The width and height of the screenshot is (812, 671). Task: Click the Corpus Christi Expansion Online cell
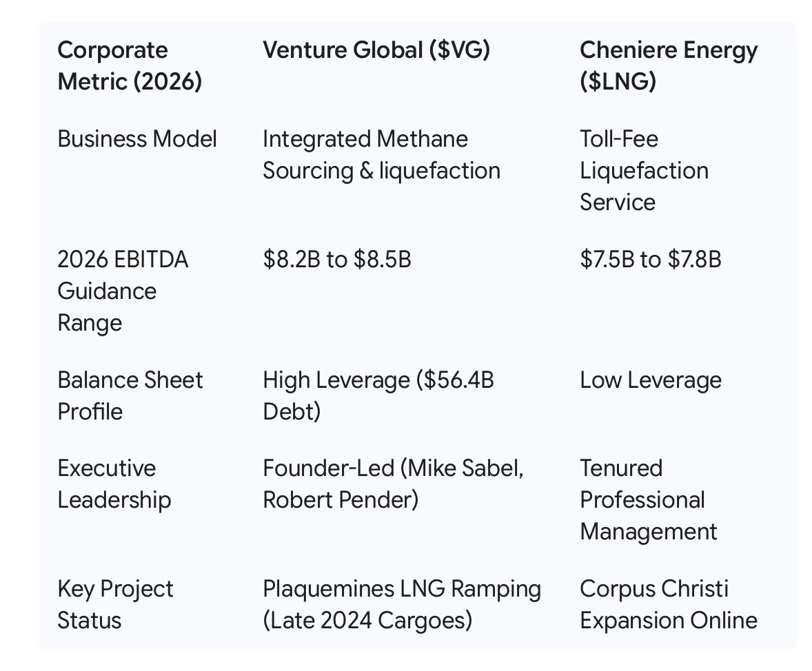tap(669, 604)
